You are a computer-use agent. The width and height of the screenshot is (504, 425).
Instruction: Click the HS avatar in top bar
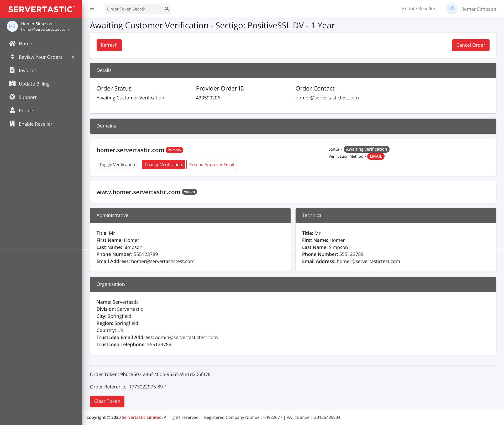[x=451, y=9]
